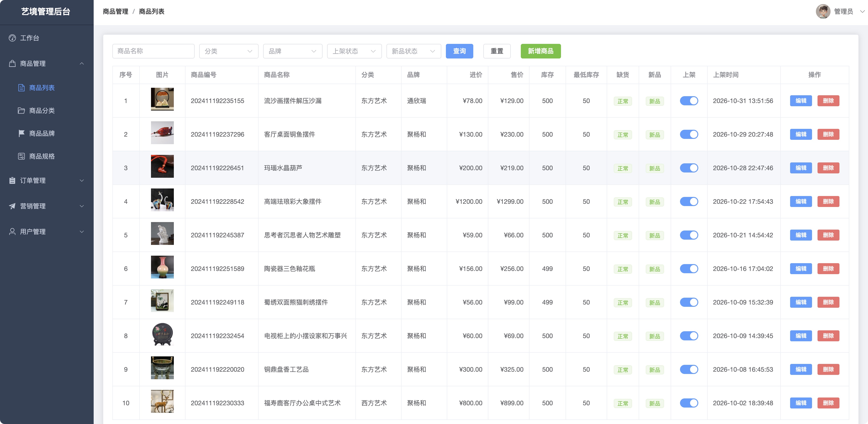Toggle 上架 switch for 流沙画摆件解压沙漏
Viewport: 868px width, 424px height.
pyautogui.click(x=689, y=101)
